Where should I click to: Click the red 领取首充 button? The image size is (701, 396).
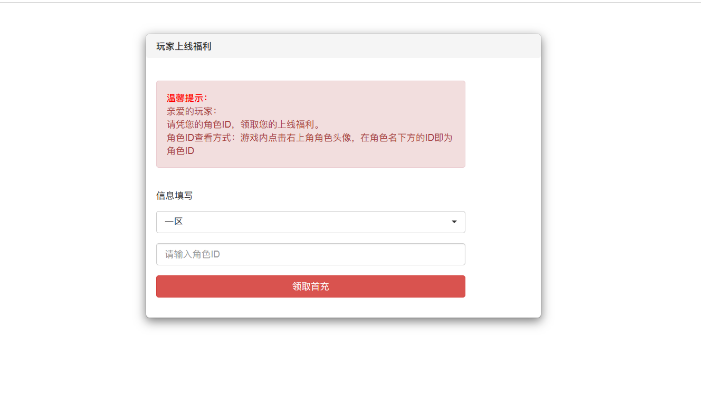click(x=311, y=286)
